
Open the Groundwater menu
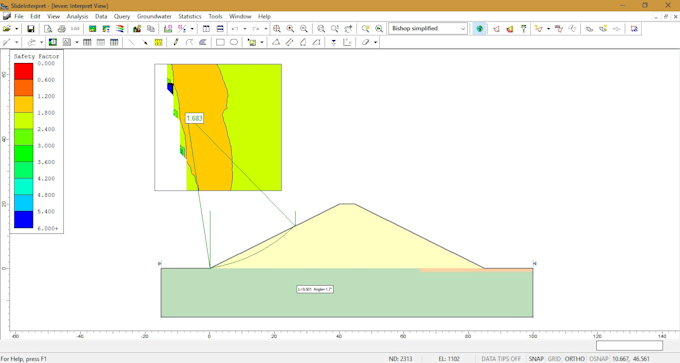tap(154, 16)
